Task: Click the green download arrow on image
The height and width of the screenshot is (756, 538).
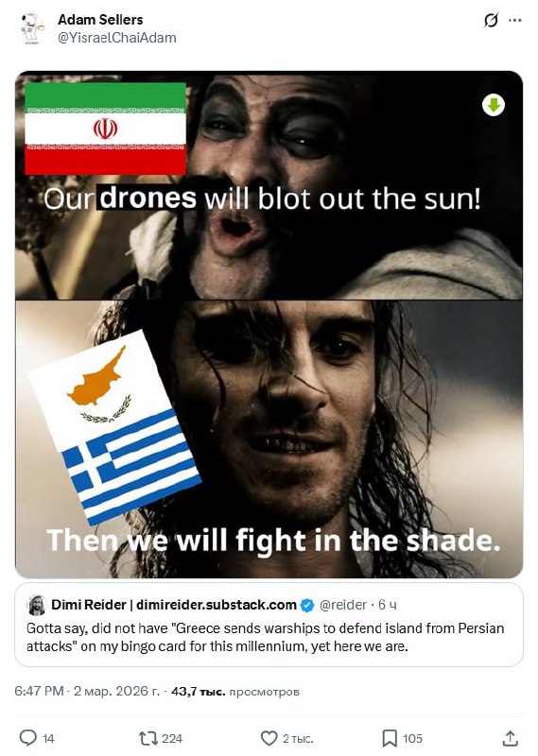Action: point(494,105)
